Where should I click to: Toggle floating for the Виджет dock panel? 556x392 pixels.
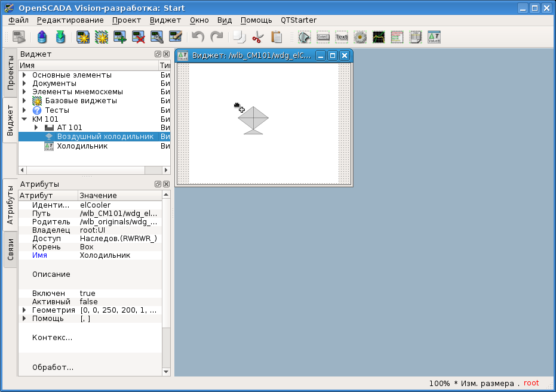158,54
